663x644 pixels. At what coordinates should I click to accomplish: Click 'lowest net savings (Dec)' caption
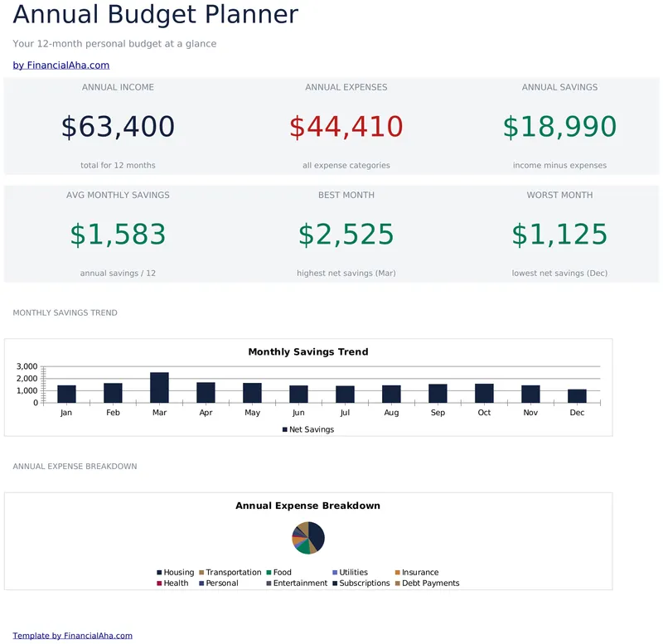[560, 274]
